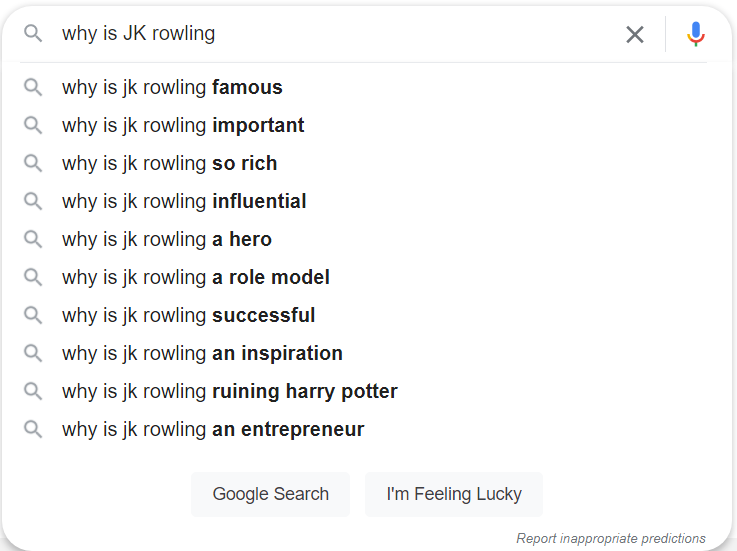Click magnifier icon beside 'ruining harry potter' suggestion
737x551 pixels.
click(x=33, y=391)
